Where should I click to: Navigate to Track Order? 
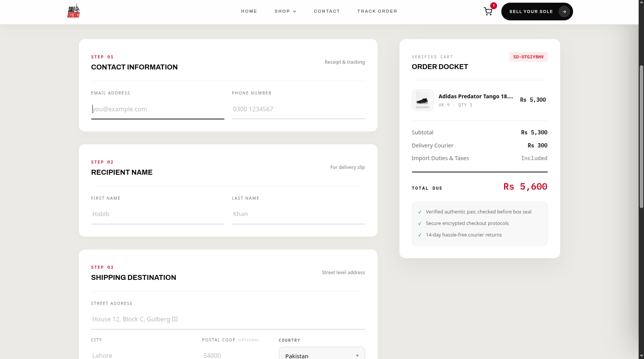(377, 11)
